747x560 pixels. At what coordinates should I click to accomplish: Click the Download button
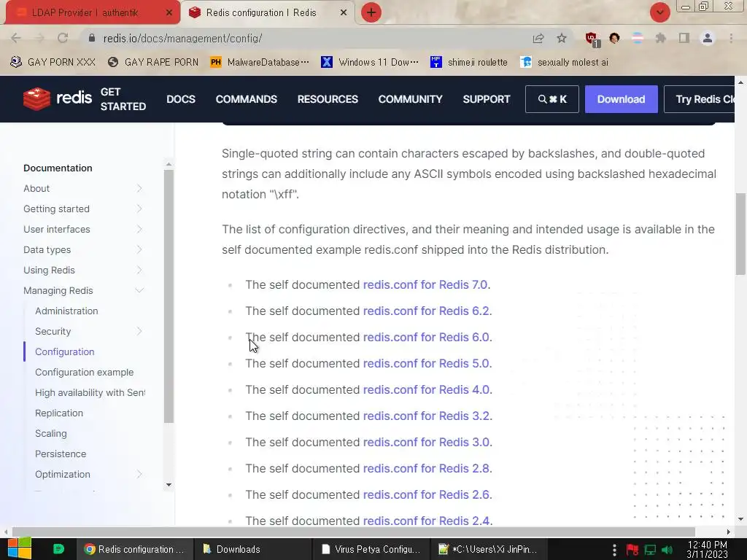point(622,99)
